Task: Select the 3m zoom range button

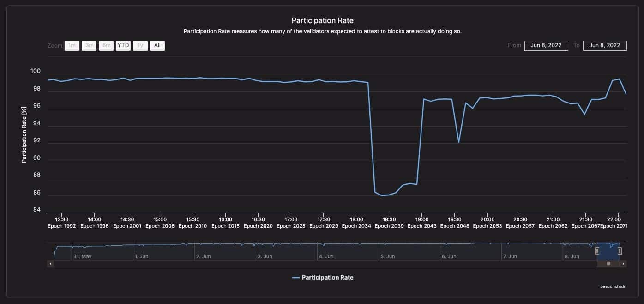Action: coord(89,45)
